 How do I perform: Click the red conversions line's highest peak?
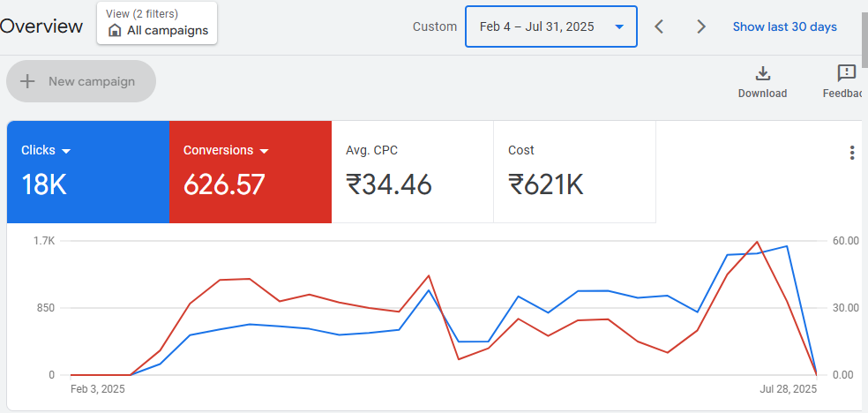point(757,242)
